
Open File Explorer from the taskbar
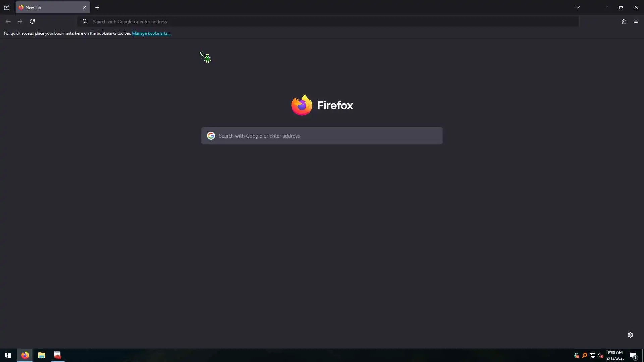[x=42, y=355]
